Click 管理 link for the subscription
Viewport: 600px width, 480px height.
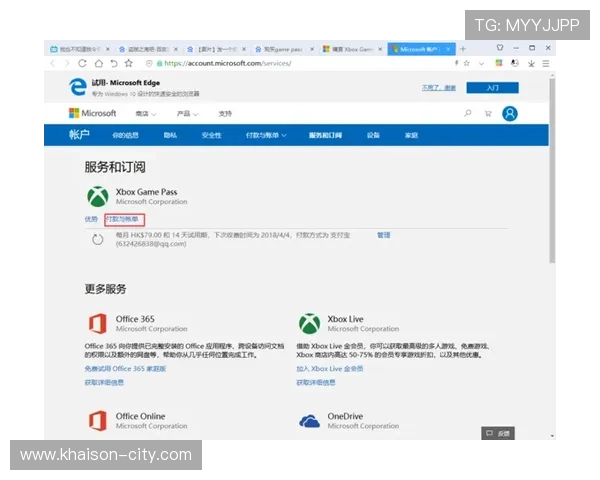383,235
